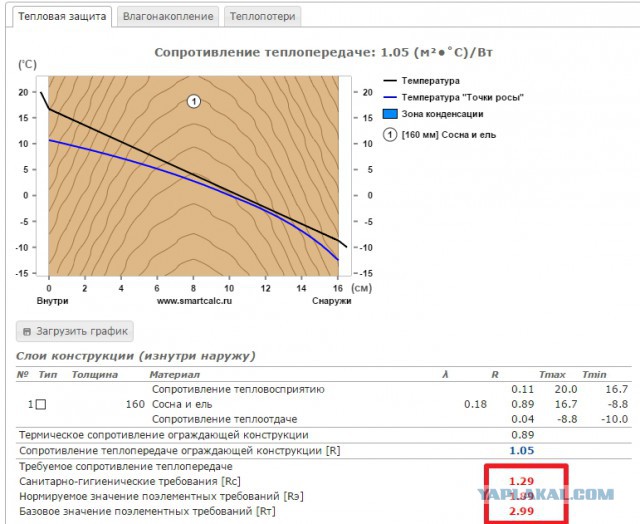This screenshot has height=524, width=640.
Task: Click the www.smartcalc.ru label under the chart
Action: click(195, 300)
